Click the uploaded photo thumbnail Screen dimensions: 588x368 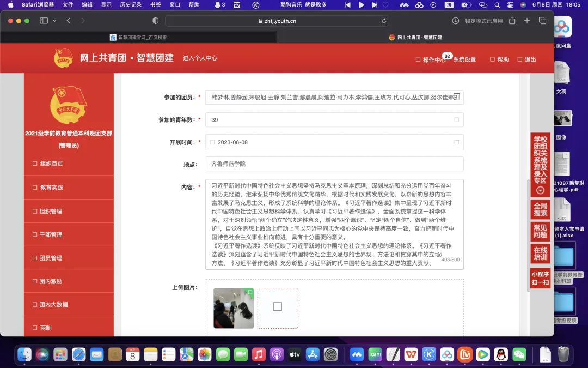[234, 308]
